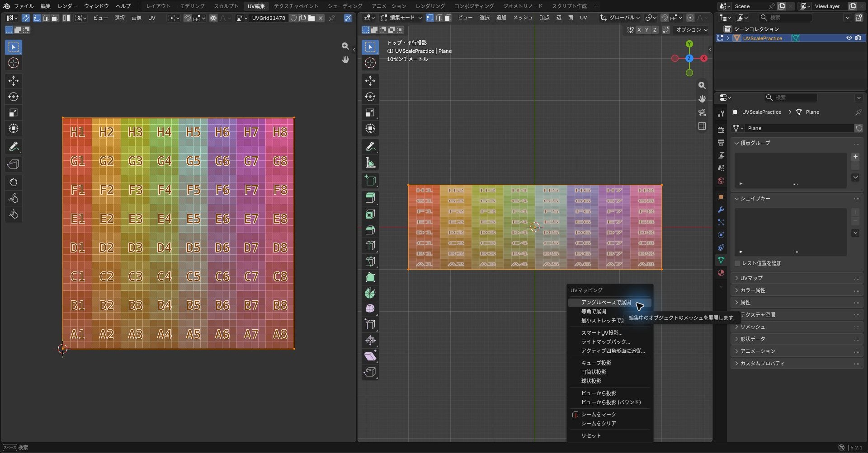Click the outliner search field
This screenshot has height=453, width=868.
[785, 18]
